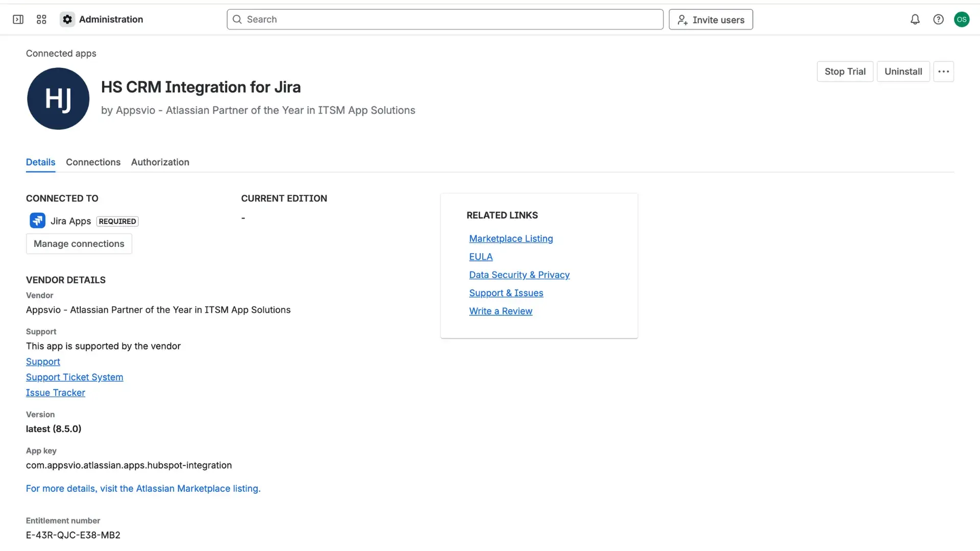Image resolution: width=980 pixels, height=551 pixels.
Task: Click the Manage connections button
Action: [79, 243]
